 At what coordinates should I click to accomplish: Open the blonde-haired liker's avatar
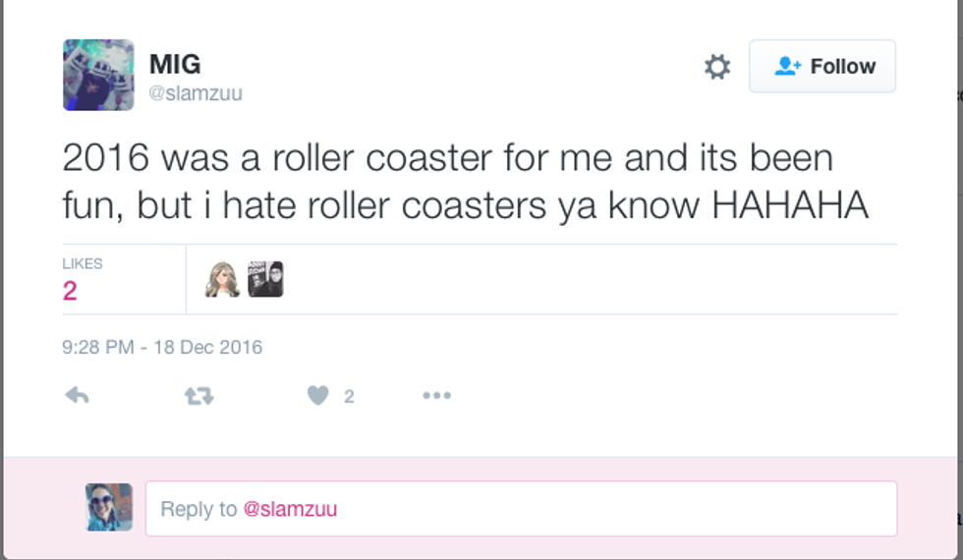(x=221, y=279)
